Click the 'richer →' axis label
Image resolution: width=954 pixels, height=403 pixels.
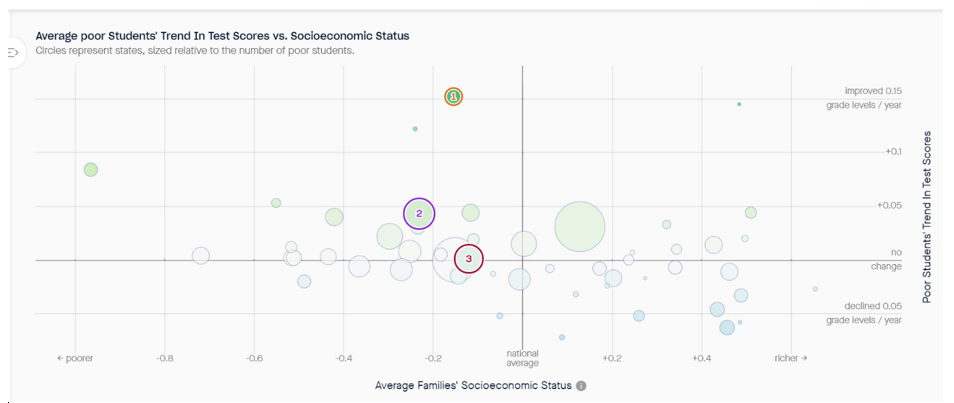(789, 357)
